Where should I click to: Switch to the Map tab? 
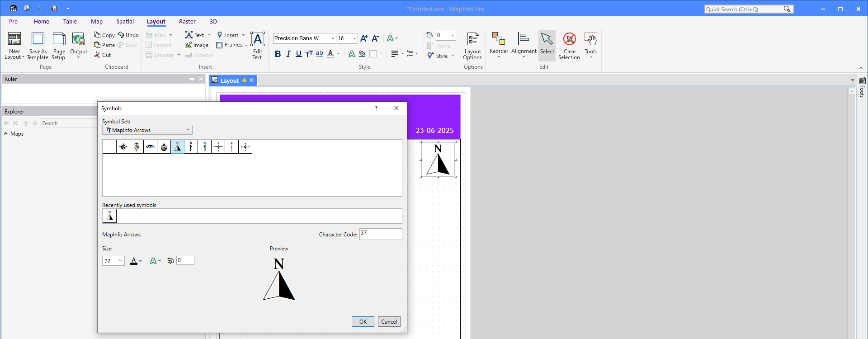pyautogui.click(x=97, y=21)
